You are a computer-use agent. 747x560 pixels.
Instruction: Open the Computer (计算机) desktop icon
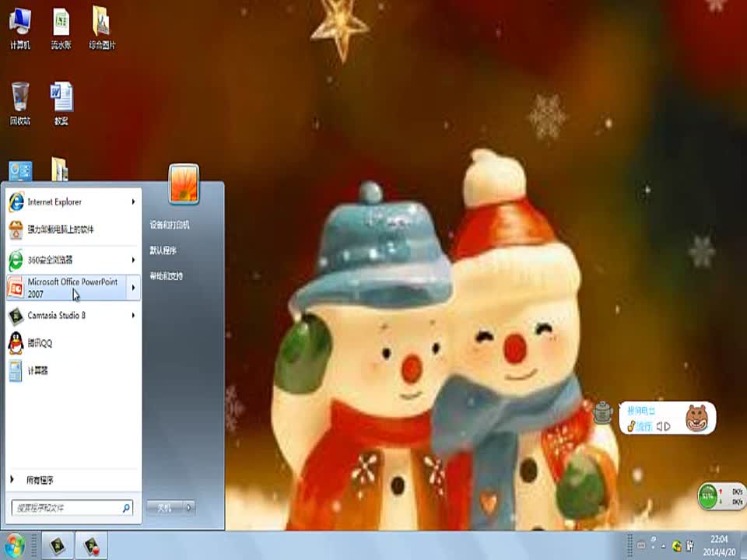[20, 28]
